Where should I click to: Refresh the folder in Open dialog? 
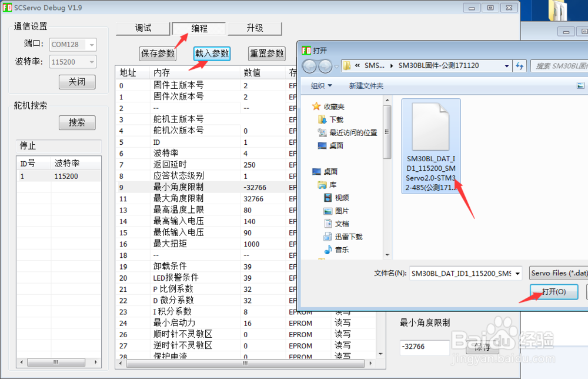point(519,66)
